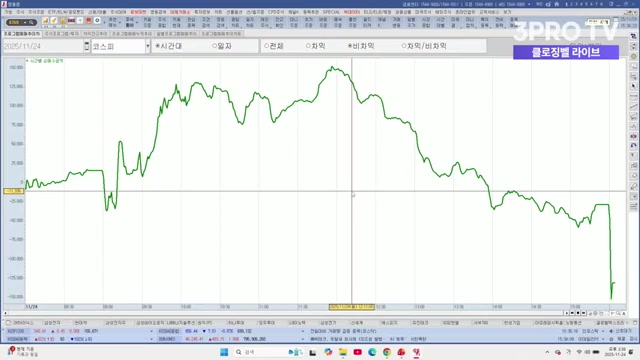Screen dimensions: 640x360
Task: Click the home icon in title bar
Action: (556, 4)
